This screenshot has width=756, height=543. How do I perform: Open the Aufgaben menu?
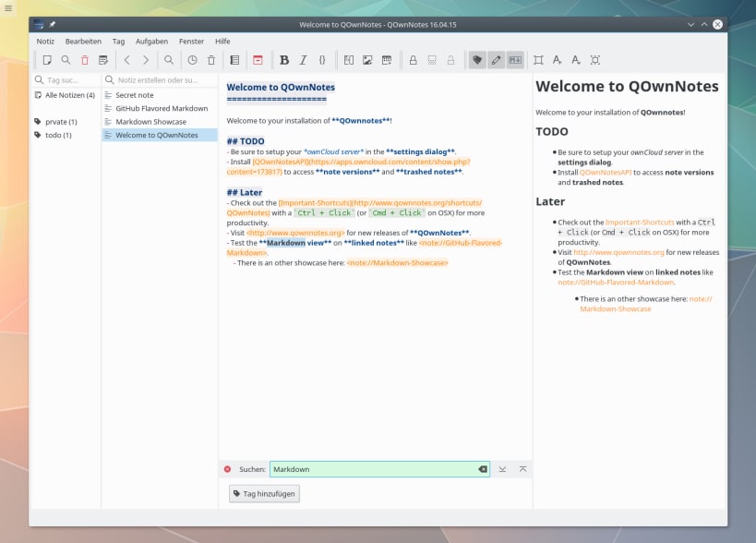click(x=152, y=42)
